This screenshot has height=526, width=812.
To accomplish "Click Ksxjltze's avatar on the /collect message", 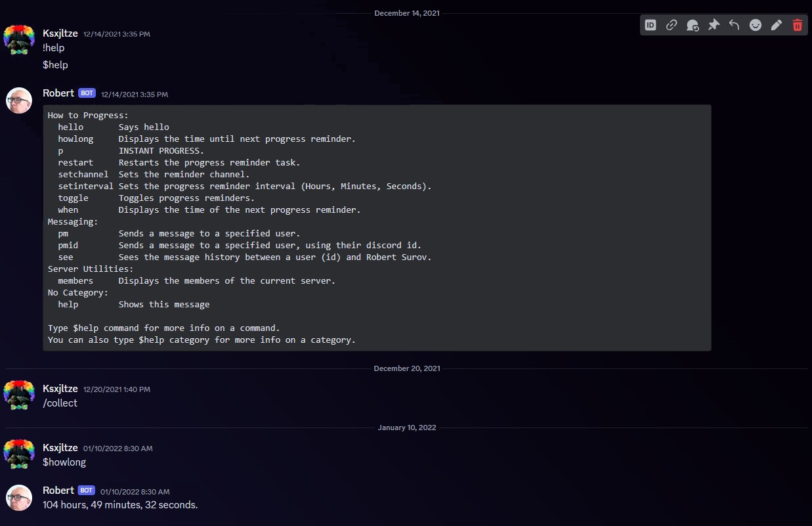I will [19, 395].
